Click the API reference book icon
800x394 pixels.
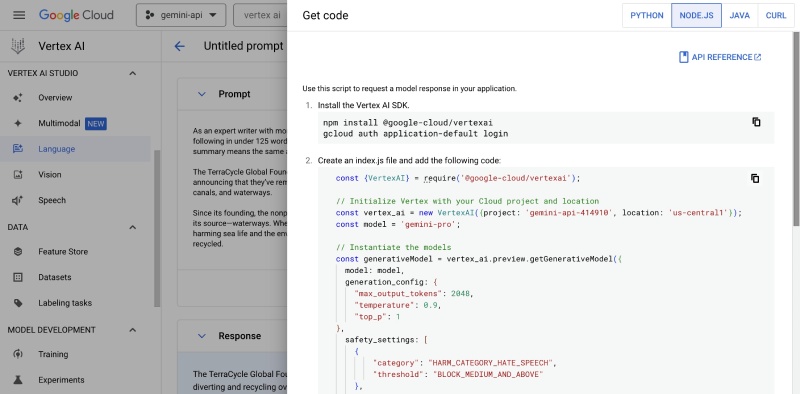[x=684, y=57]
